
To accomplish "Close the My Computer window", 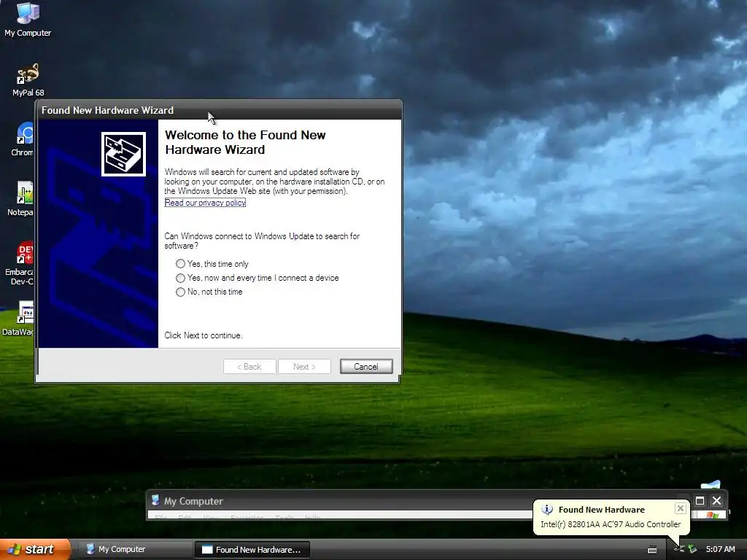I will [x=716, y=500].
